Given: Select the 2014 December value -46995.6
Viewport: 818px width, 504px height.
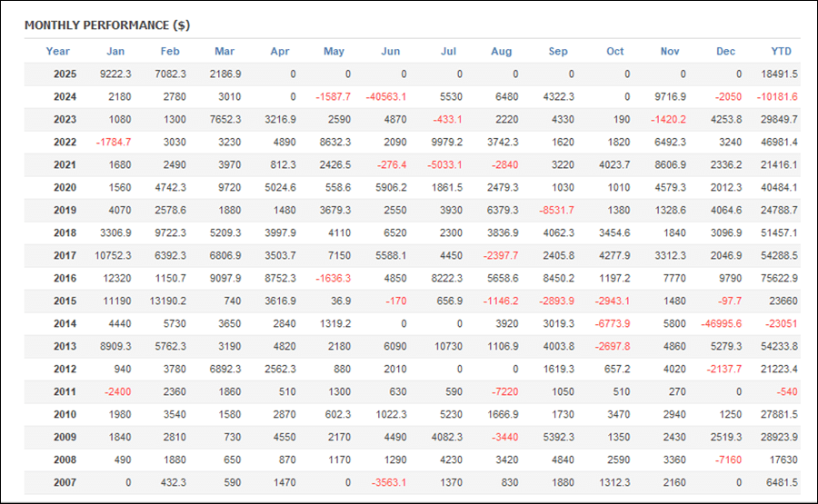Looking at the screenshot, I should pos(721,323).
